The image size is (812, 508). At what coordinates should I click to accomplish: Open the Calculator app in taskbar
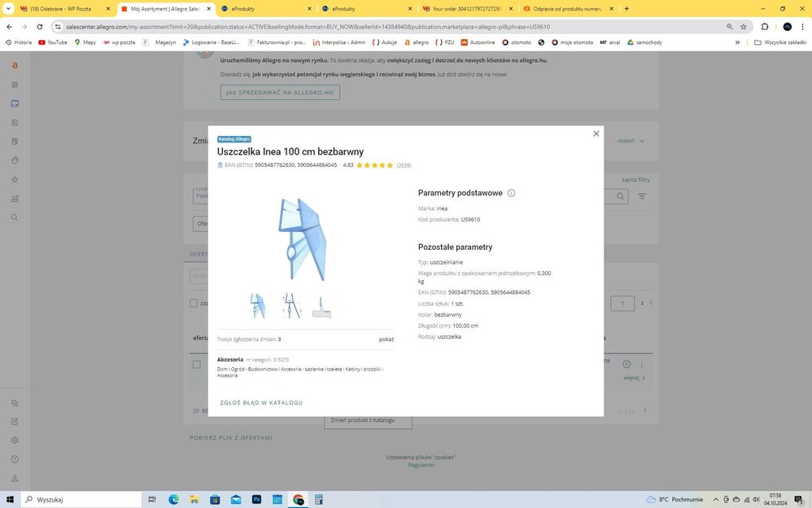click(318, 499)
